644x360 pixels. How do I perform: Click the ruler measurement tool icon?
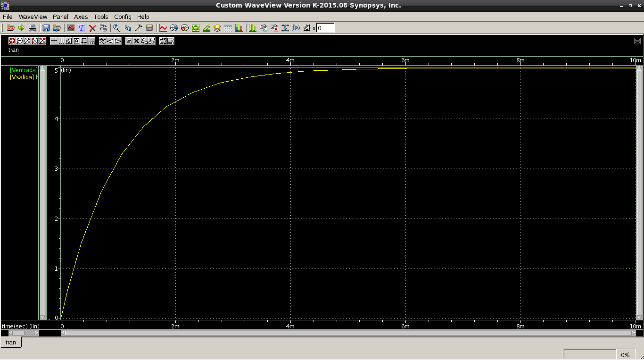coord(307,28)
